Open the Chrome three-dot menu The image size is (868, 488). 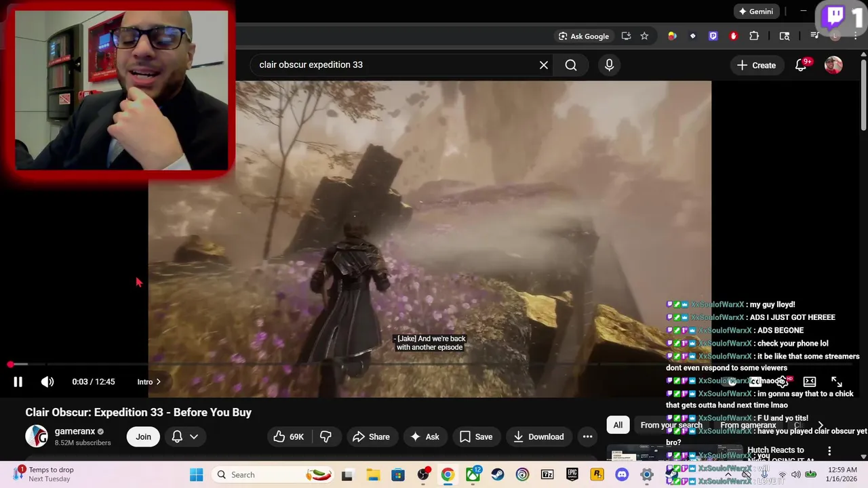click(856, 36)
